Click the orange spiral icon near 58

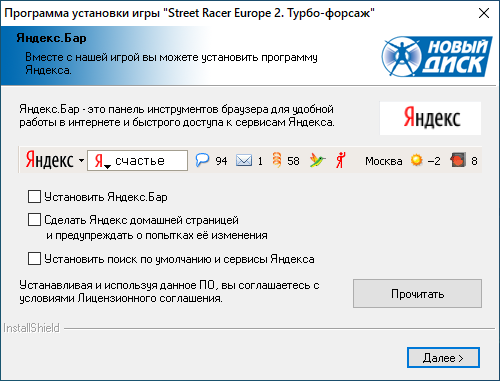(x=277, y=160)
